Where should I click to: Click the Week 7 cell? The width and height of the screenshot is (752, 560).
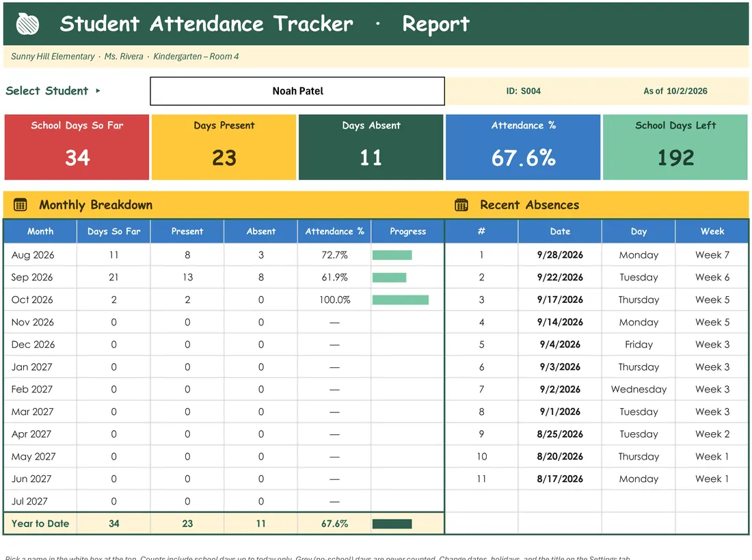point(712,255)
